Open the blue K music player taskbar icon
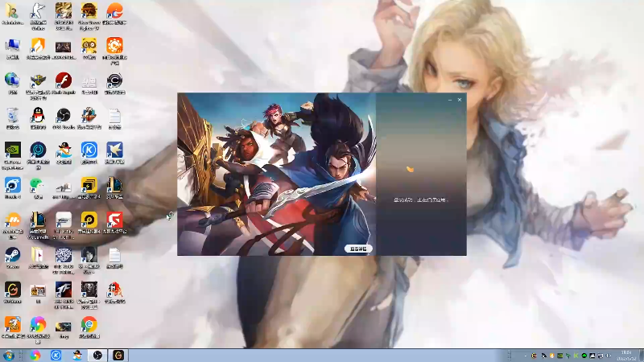The height and width of the screenshot is (362, 644). (x=56, y=356)
